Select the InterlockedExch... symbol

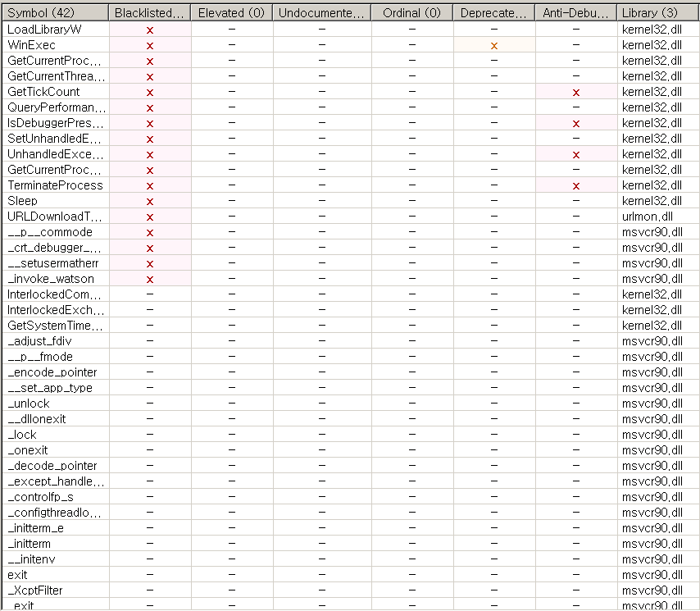click(56, 310)
